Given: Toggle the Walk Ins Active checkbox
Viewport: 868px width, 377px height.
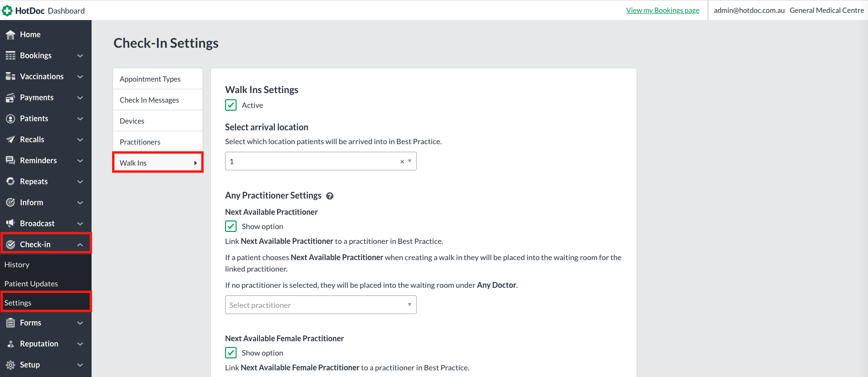Looking at the screenshot, I should click(231, 105).
